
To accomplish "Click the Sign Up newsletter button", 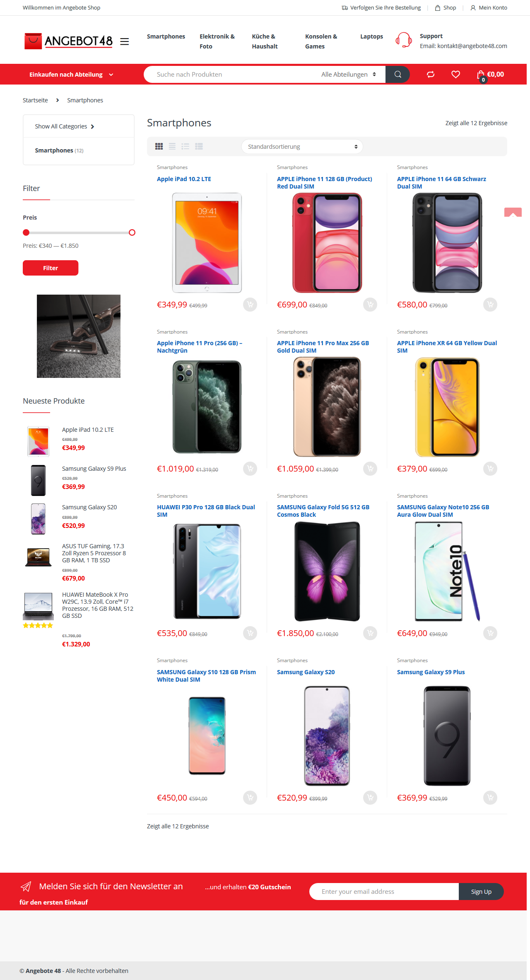I will (481, 891).
